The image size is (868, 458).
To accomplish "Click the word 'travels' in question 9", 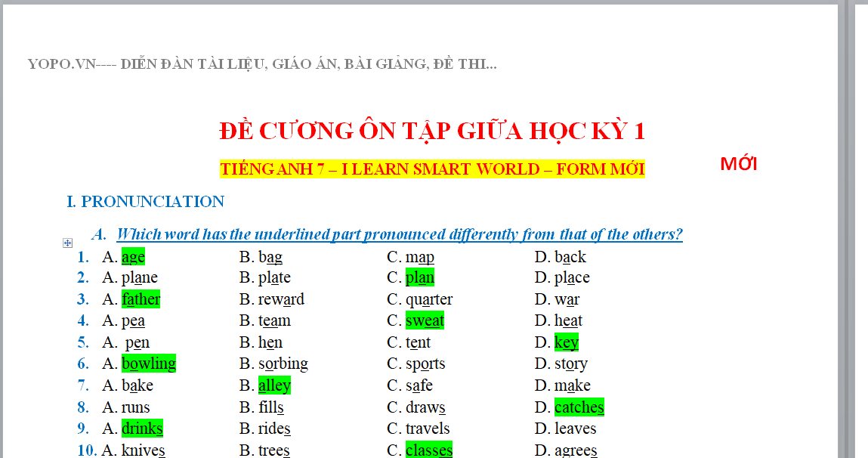I will tap(428, 429).
